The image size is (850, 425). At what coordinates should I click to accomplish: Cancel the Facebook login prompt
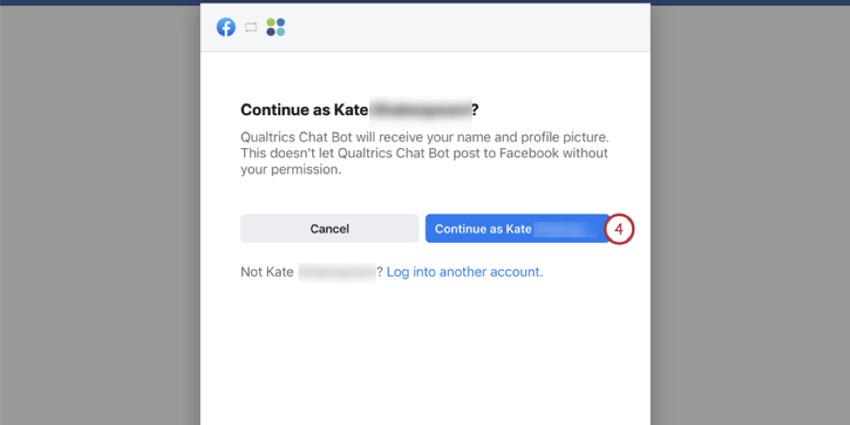pyautogui.click(x=330, y=228)
